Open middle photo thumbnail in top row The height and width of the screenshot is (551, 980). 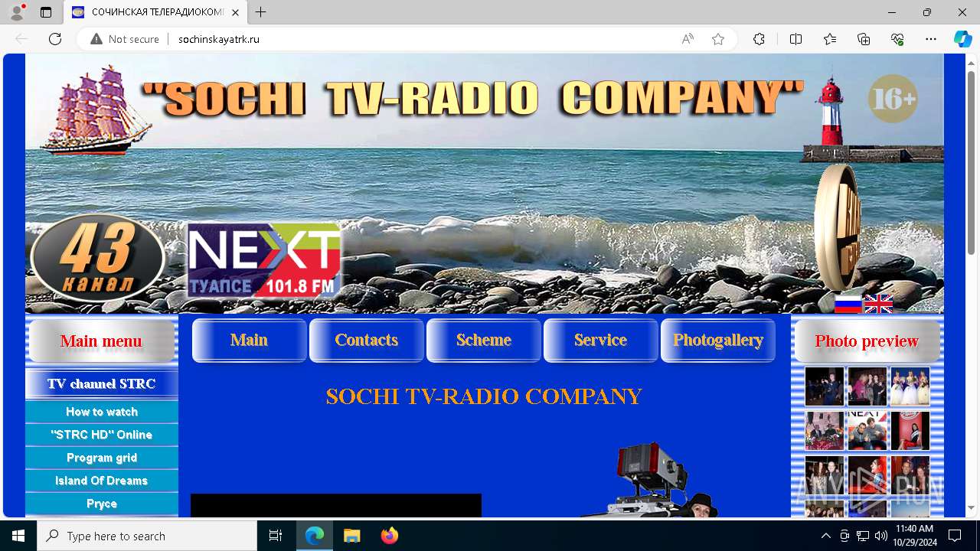tap(867, 386)
